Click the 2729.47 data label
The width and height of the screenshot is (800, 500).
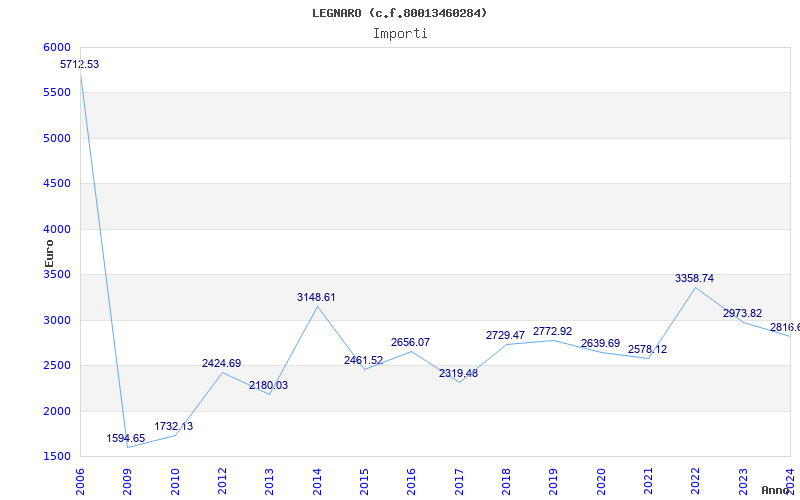point(505,335)
